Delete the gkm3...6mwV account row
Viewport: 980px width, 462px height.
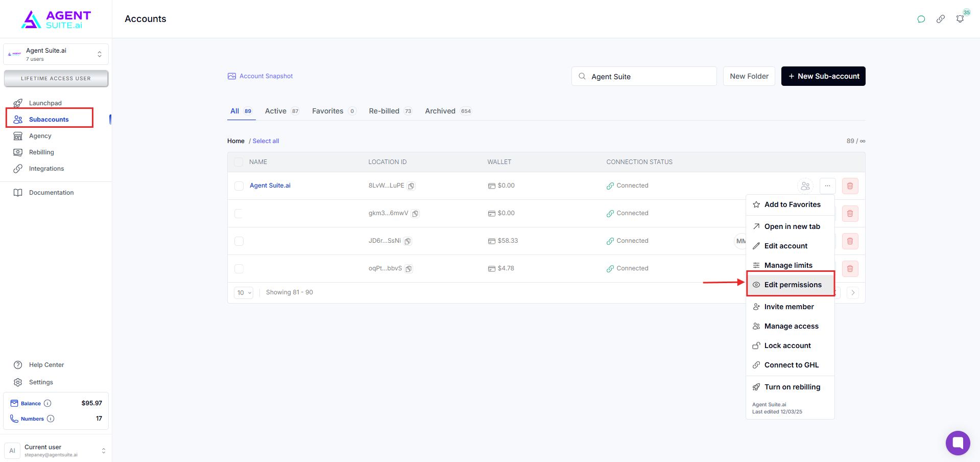click(850, 214)
